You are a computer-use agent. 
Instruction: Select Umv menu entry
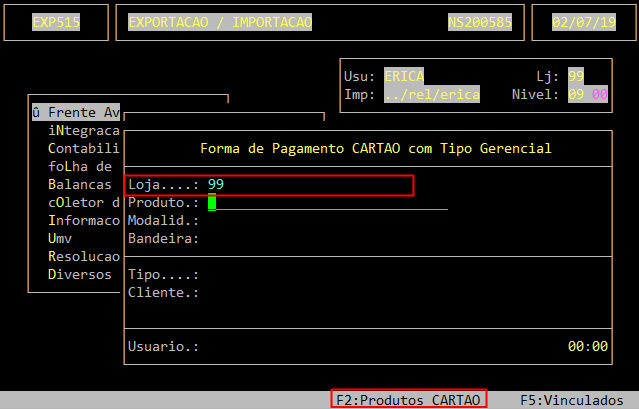click(x=59, y=238)
